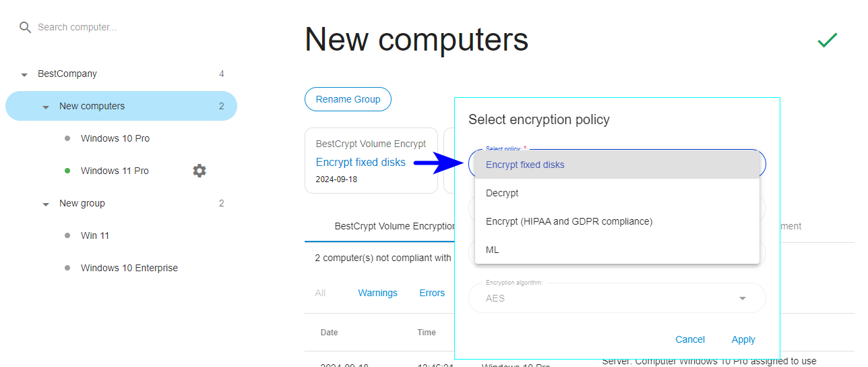Select the ML policy option
868x367 pixels.
coord(617,250)
